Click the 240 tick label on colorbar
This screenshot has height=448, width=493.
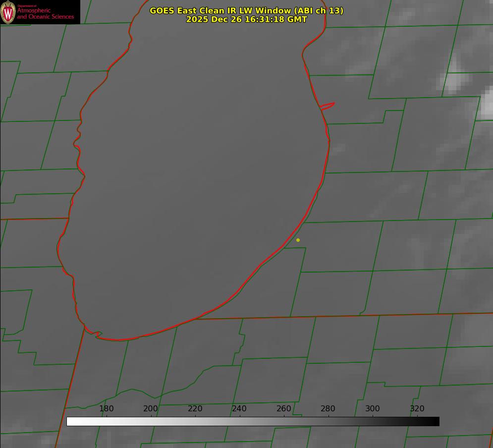239,409
